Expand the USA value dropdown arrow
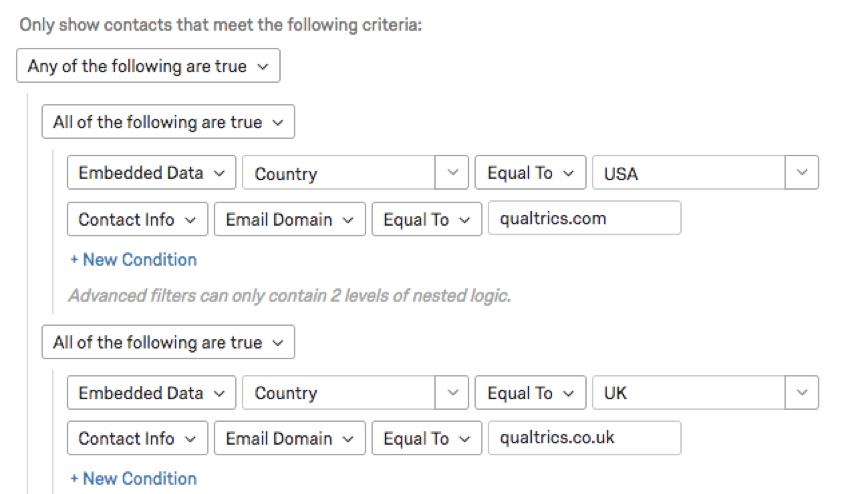 pyautogui.click(x=802, y=173)
